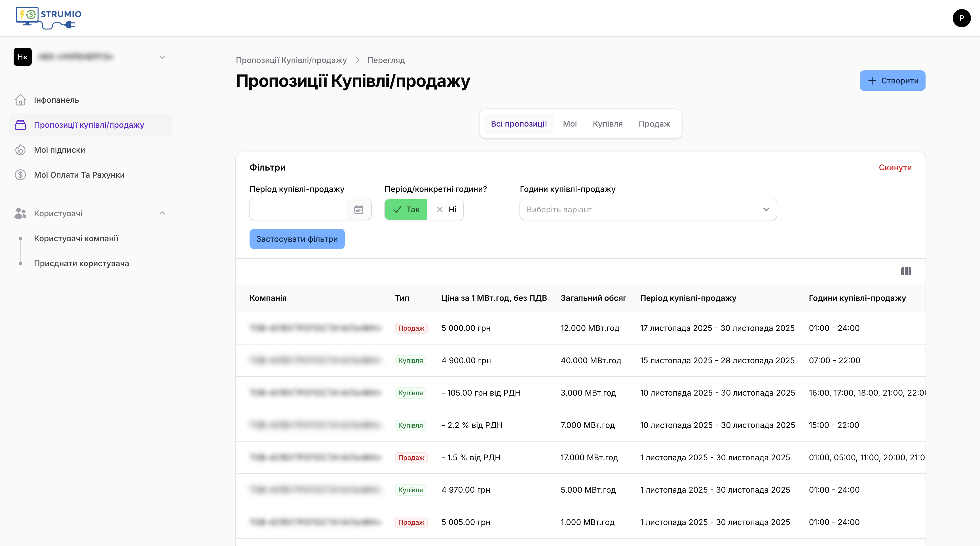
Task: Select the Ні toggle option
Action: pos(446,209)
